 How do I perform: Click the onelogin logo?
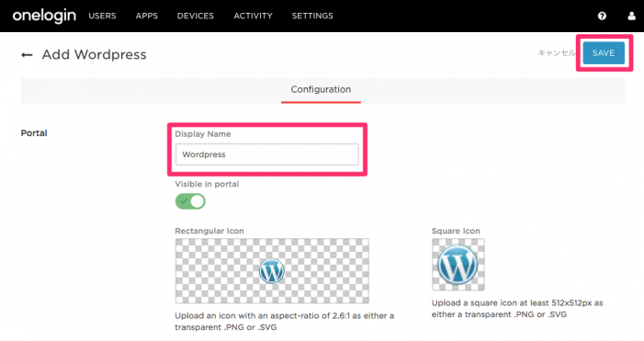(44, 16)
